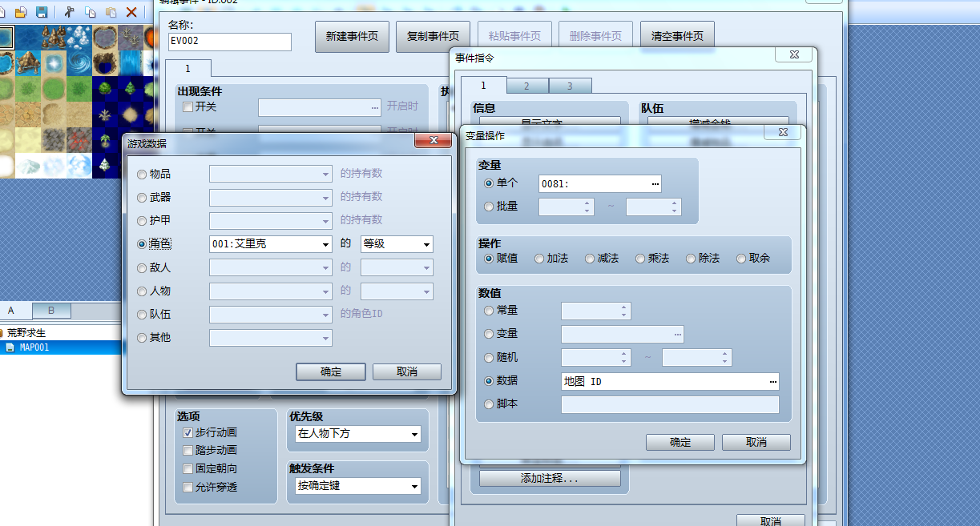The height and width of the screenshot is (526, 980).
Task: Cancel the 游戏数据 dialog with 取消
Action: click(407, 371)
